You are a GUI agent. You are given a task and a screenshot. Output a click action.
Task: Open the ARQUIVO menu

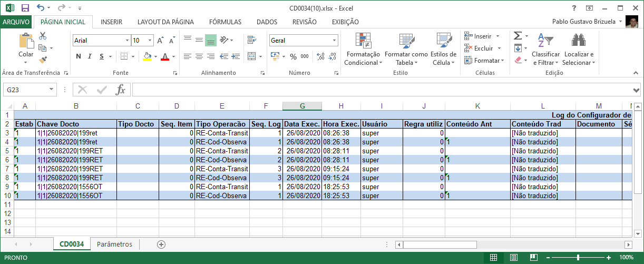16,22
